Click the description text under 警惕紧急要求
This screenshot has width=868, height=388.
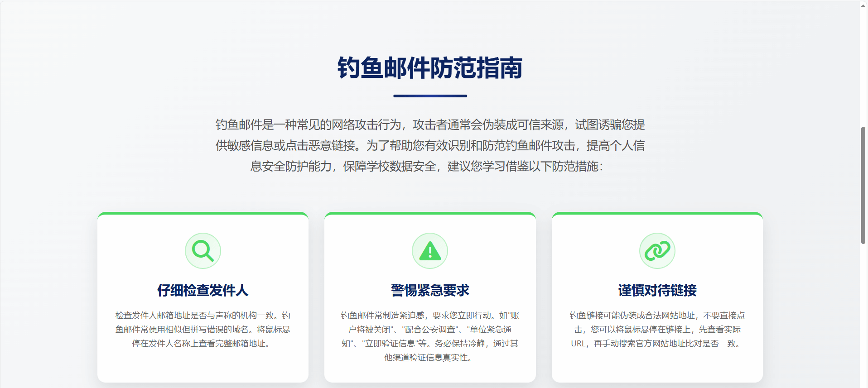(429, 336)
